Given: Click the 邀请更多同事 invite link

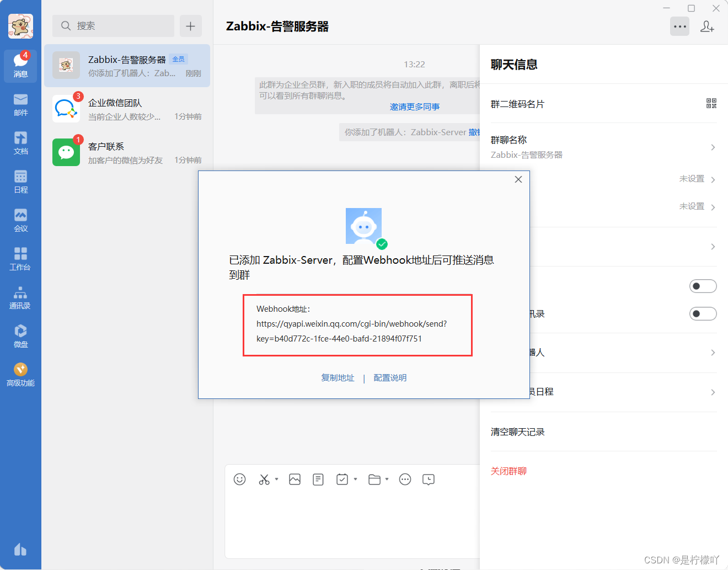Looking at the screenshot, I should (x=415, y=106).
